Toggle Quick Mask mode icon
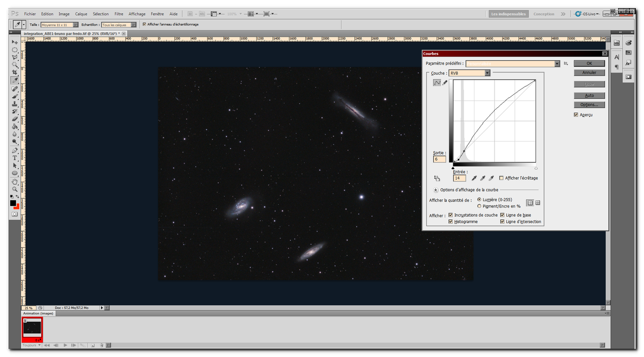 15,214
